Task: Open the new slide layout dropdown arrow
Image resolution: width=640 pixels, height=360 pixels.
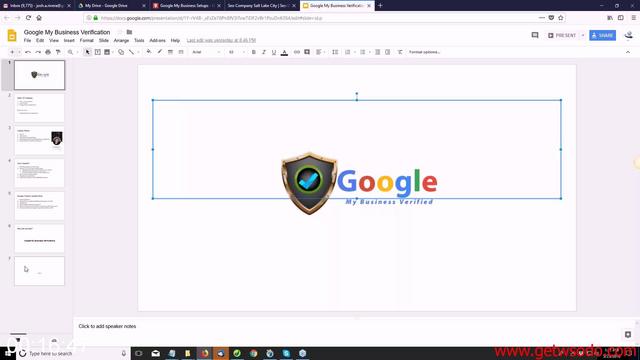Action: (x=19, y=52)
